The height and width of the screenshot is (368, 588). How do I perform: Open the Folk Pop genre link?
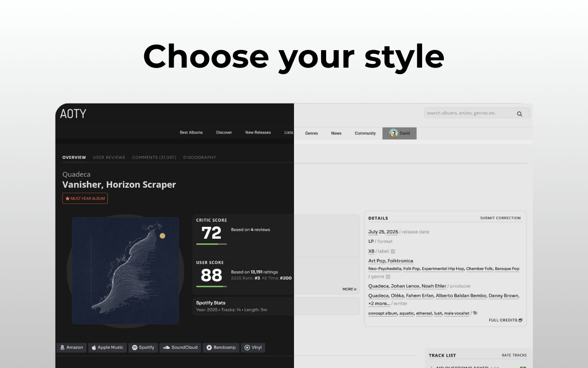[x=412, y=269]
